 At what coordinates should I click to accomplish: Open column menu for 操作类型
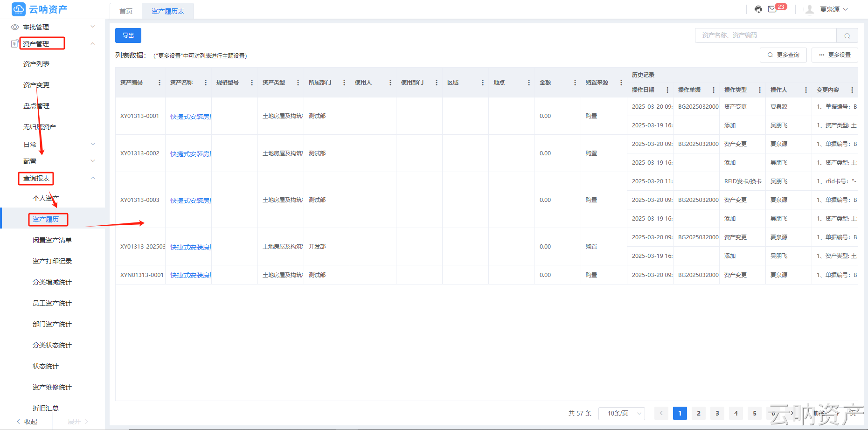click(x=760, y=90)
